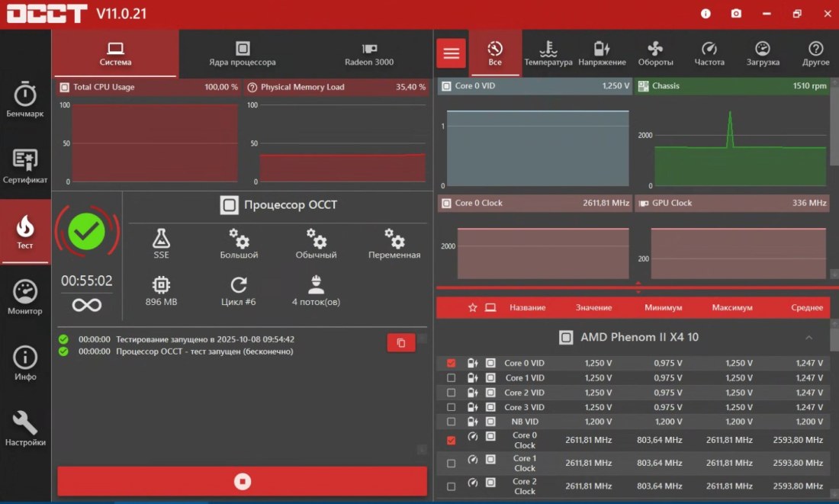839x504 pixels.
Task: Sort the table by Максимум column header
Action: [x=732, y=307]
